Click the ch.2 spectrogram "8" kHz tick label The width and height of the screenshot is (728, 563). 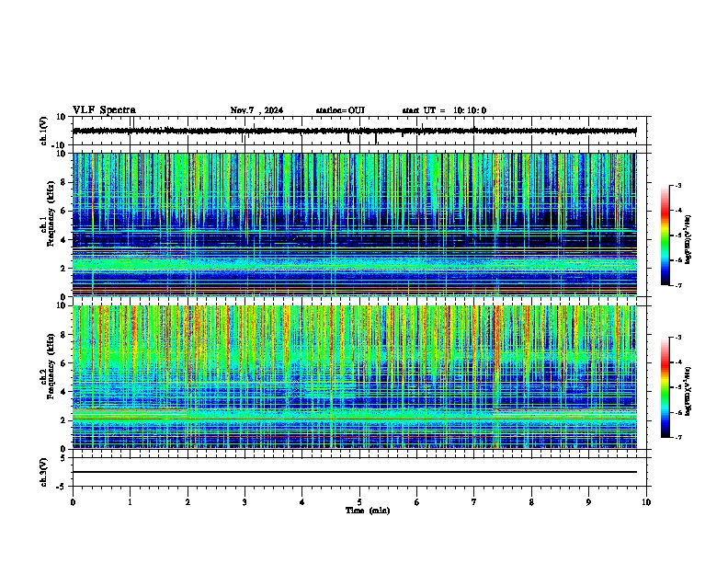point(63,335)
